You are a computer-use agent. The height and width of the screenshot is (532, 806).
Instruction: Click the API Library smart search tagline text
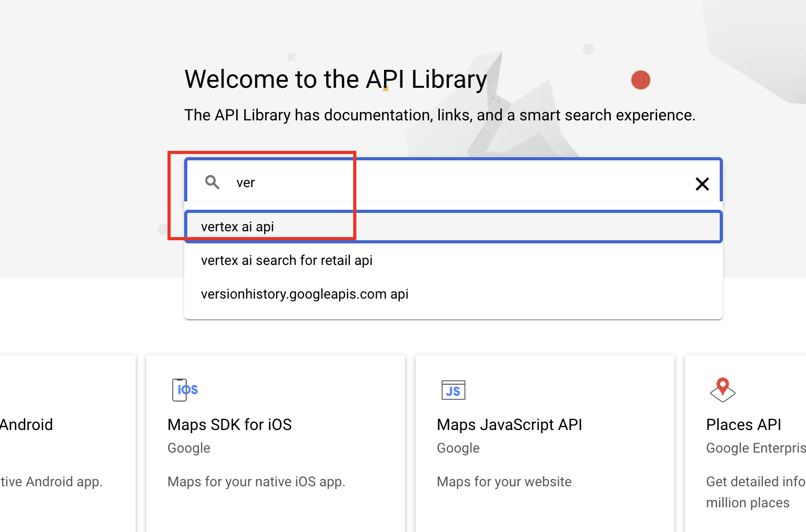439,115
